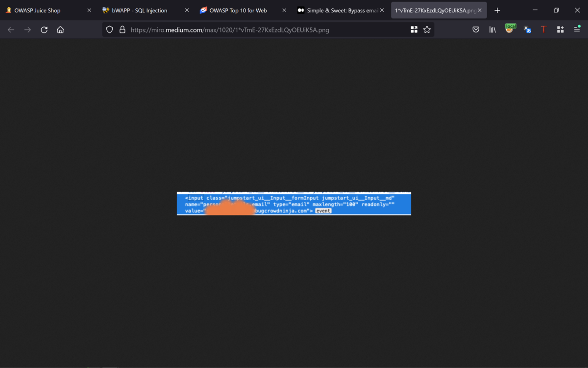
Task: Close the OWASP Top 10 for Web tab
Action: pyautogui.click(x=284, y=10)
